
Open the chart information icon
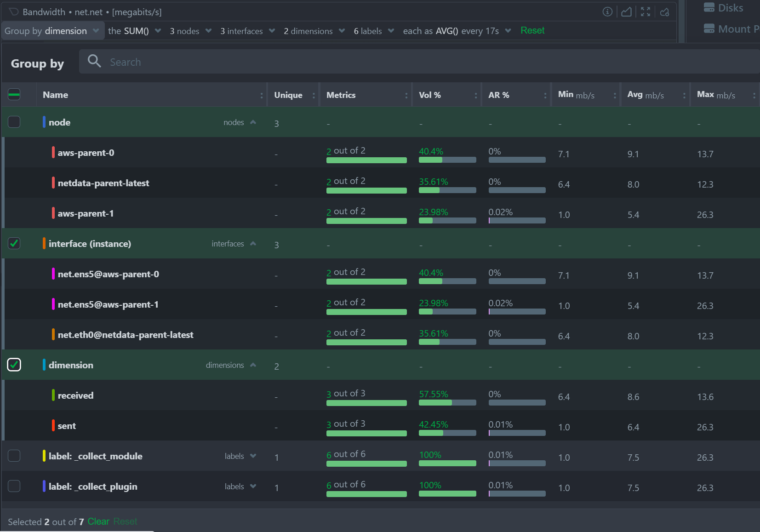[607, 12]
